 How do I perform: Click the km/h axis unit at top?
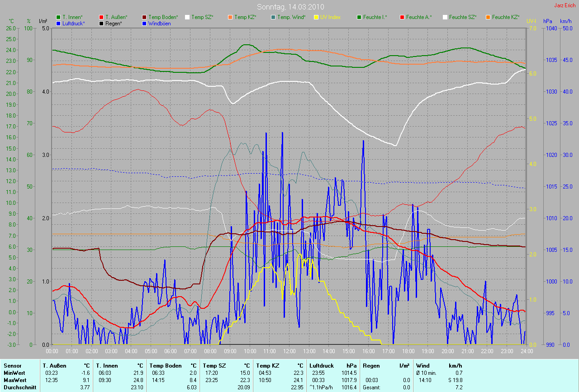coord(565,21)
